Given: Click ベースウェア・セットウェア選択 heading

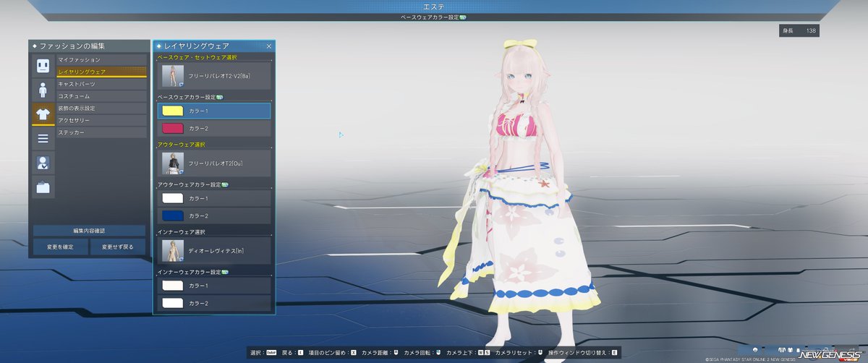Looking at the screenshot, I should [x=197, y=57].
